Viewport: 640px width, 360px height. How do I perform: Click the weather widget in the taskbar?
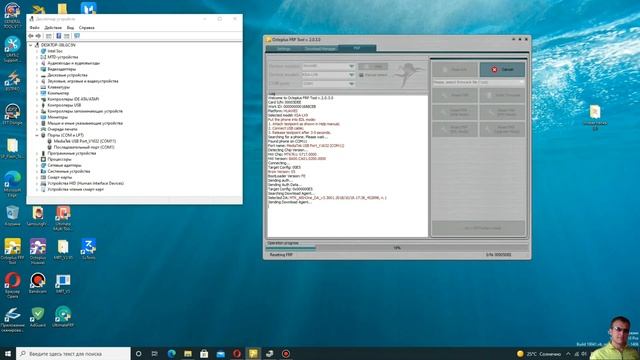click(x=539, y=354)
